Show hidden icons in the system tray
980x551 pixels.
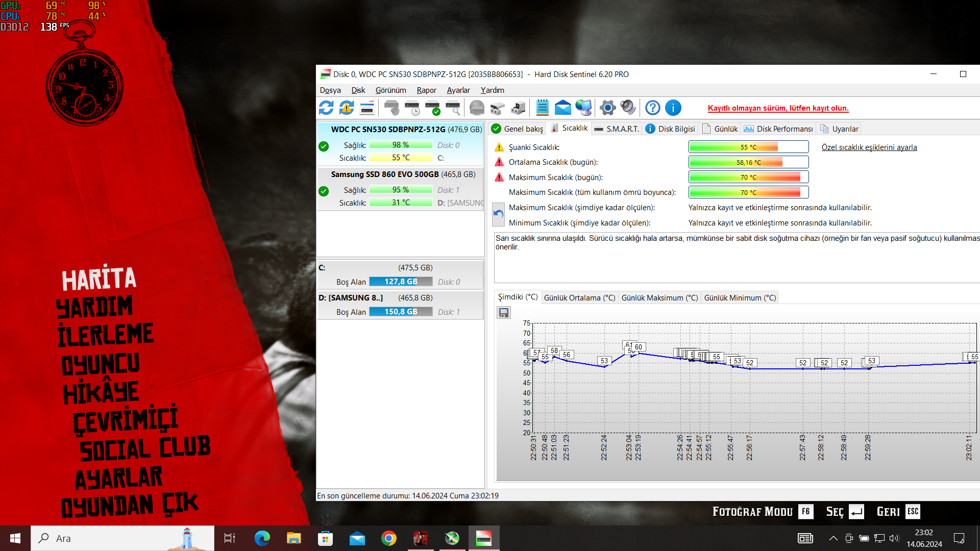point(833,538)
